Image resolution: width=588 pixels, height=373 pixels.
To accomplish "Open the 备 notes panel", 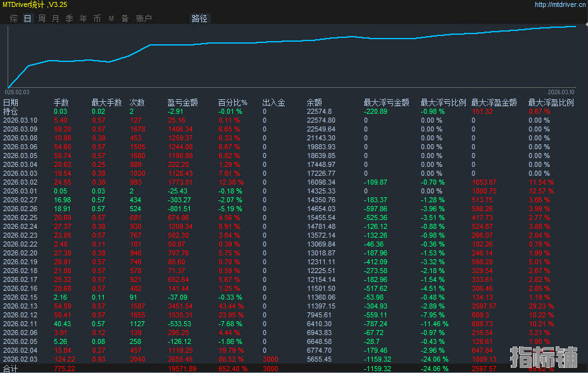I will pyautogui.click(x=124, y=18).
